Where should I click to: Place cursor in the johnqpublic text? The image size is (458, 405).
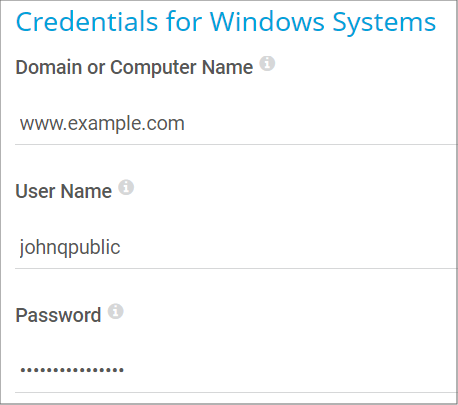click(x=70, y=248)
